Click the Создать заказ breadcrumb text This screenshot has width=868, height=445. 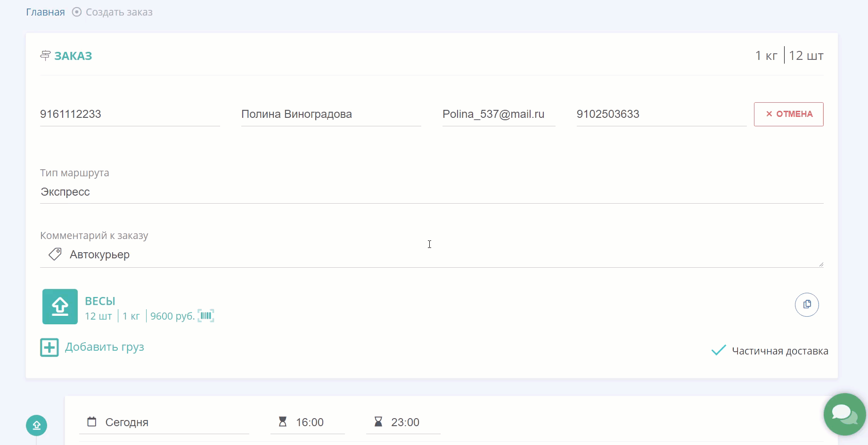(119, 12)
